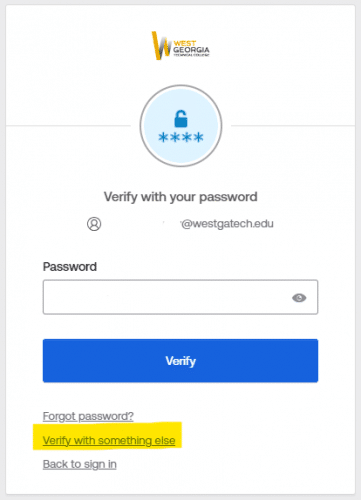Click the white Verify label on button
Image resolution: width=361 pixels, height=500 pixels.
[181, 361]
